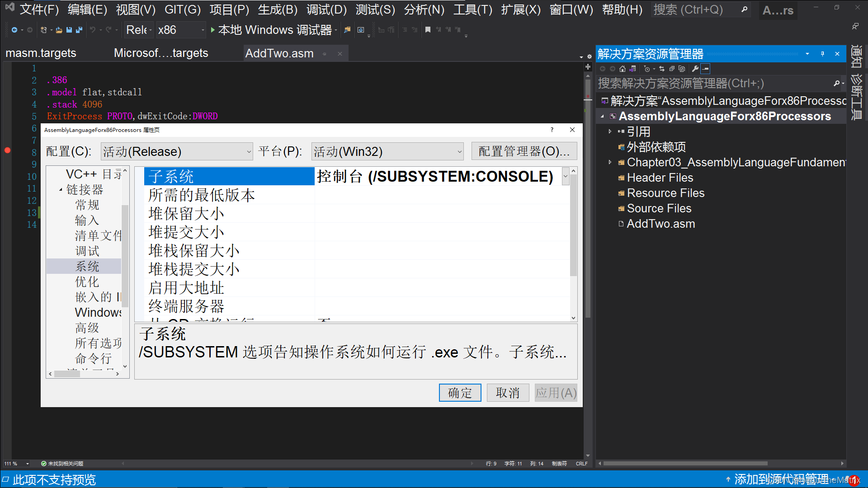The height and width of the screenshot is (488, 868).
Task: Switch to masm.targets tab
Action: point(41,53)
